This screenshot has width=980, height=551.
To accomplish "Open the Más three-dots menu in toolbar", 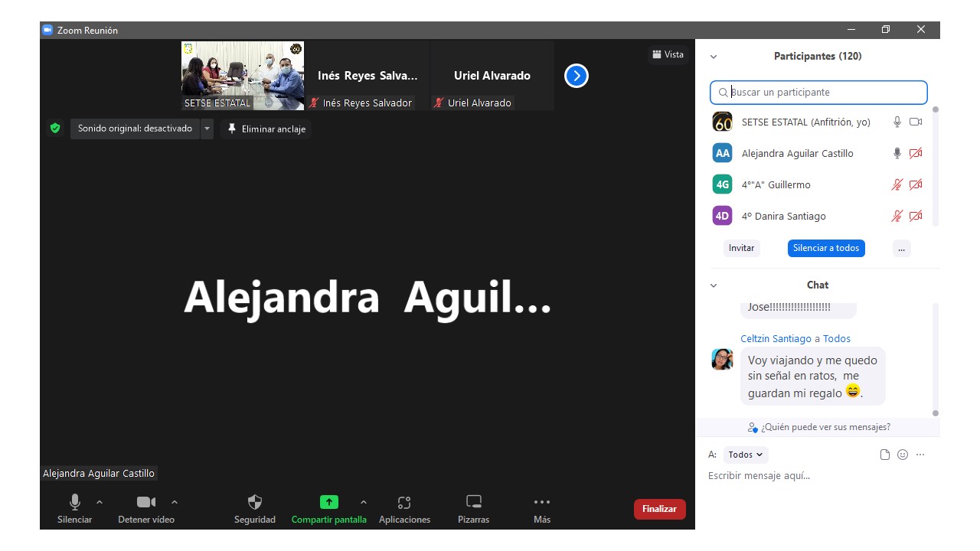I will pos(542,502).
